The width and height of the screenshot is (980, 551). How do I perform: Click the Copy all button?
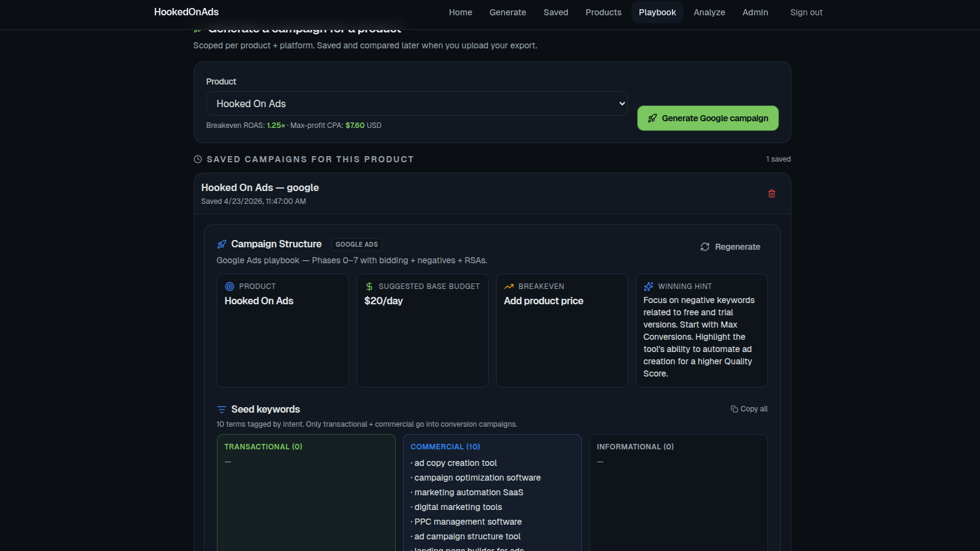749,409
